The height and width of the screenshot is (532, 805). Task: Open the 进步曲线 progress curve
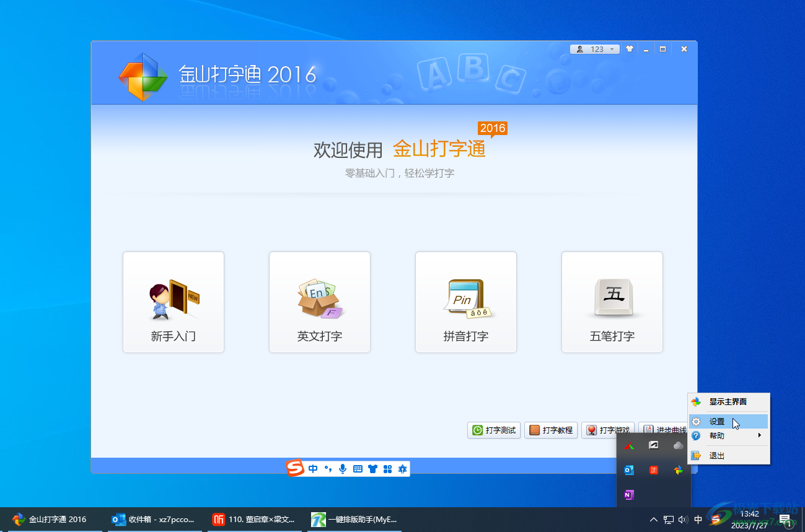(x=663, y=430)
